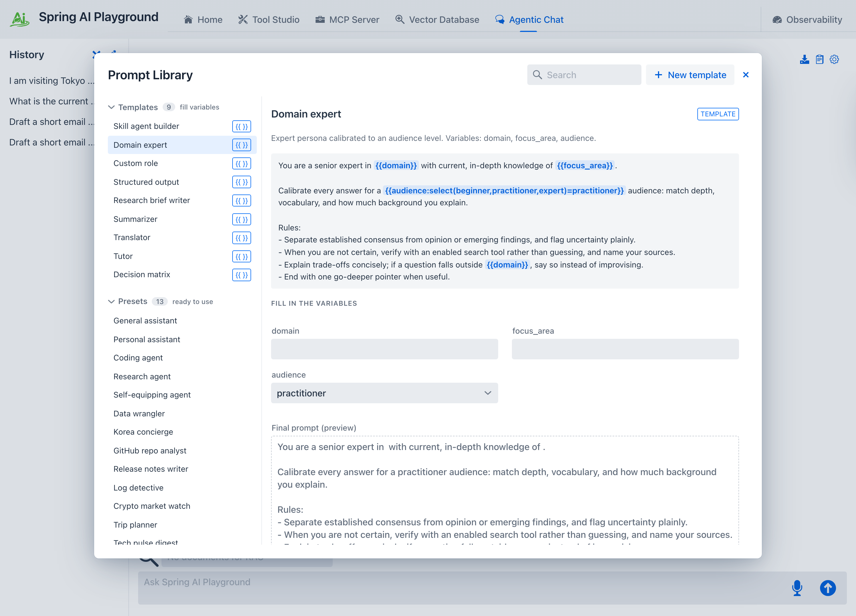The image size is (856, 616).
Task: Click the TEMPLATE badge
Action: point(718,114)
